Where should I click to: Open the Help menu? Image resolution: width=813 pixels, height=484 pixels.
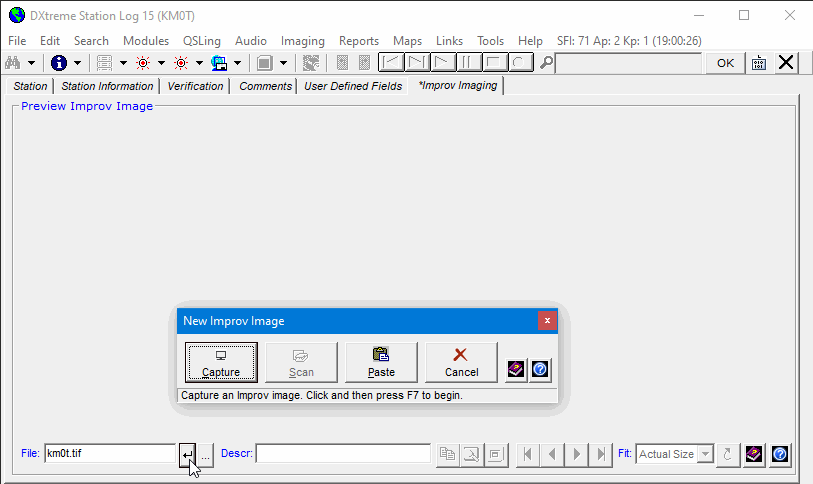530,41
